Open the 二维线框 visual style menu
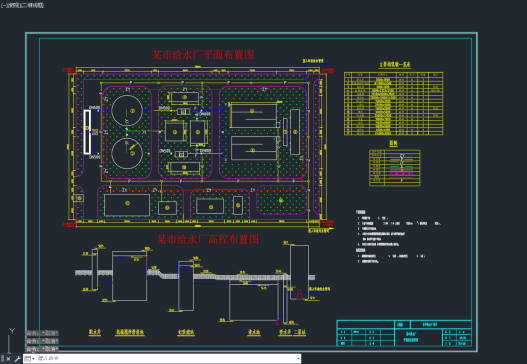The width and height of the screenshot is (527, 364). (x=33, y=5)
